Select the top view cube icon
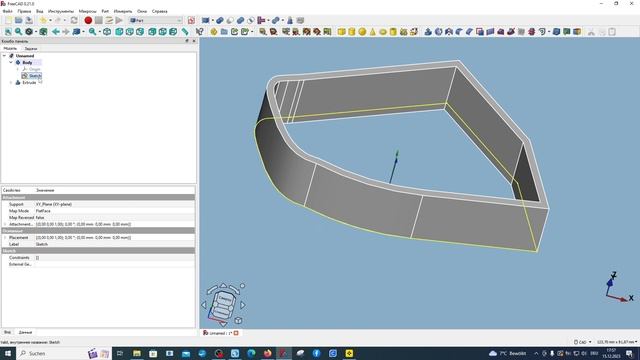This screenshot has width=640, height=360. point(129,31)
